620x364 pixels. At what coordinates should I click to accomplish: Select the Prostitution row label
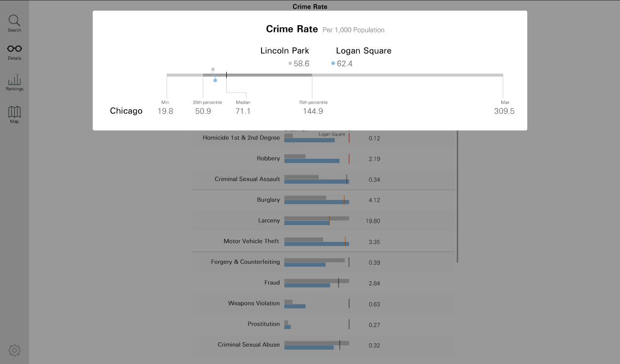coord(263,324)
